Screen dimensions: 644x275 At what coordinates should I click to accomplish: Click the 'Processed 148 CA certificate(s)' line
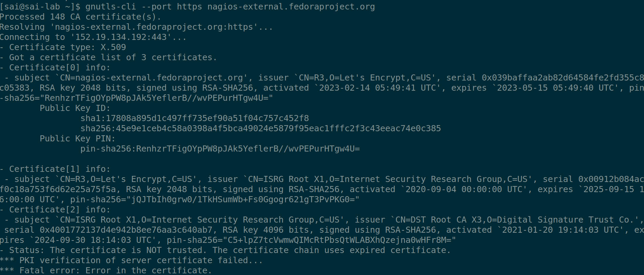[81, 17]
